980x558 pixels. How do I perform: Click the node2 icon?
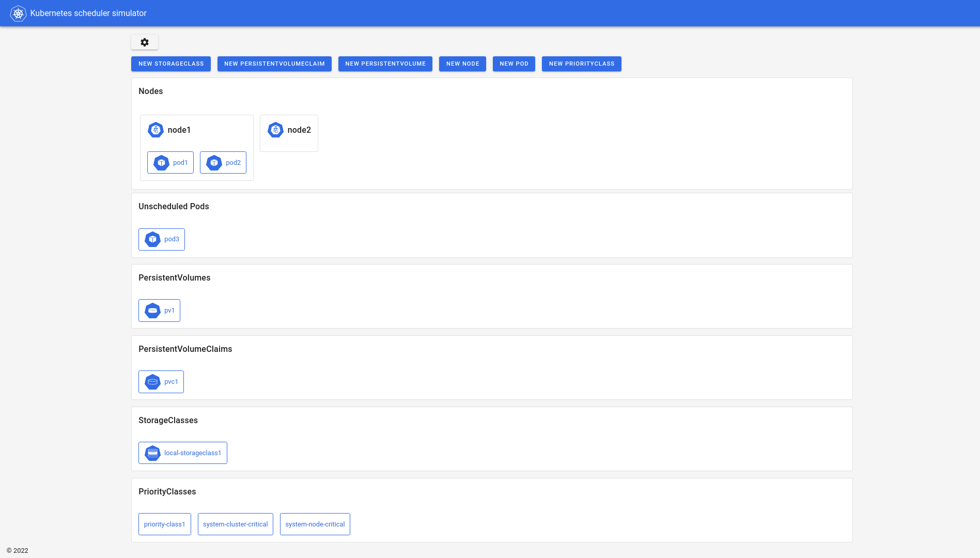tap(275, 130)
